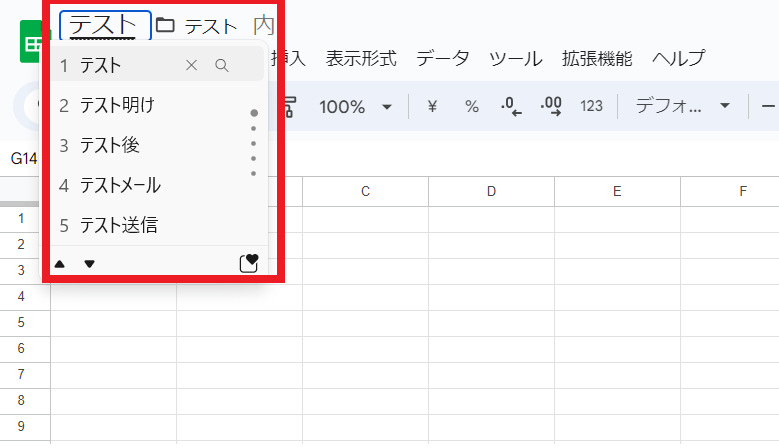Apply percent number format
779x448 pixels.
coord(471,106)
